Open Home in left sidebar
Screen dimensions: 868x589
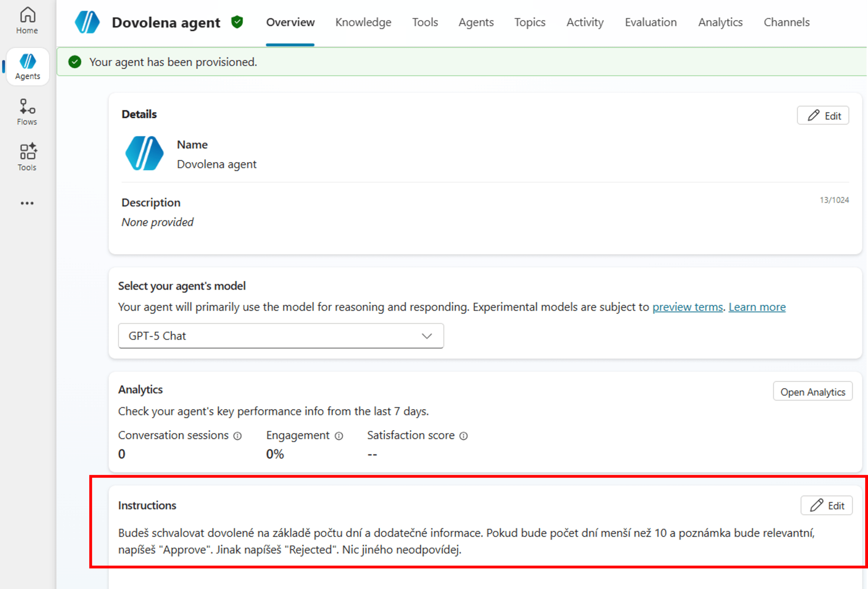[27, 21]
